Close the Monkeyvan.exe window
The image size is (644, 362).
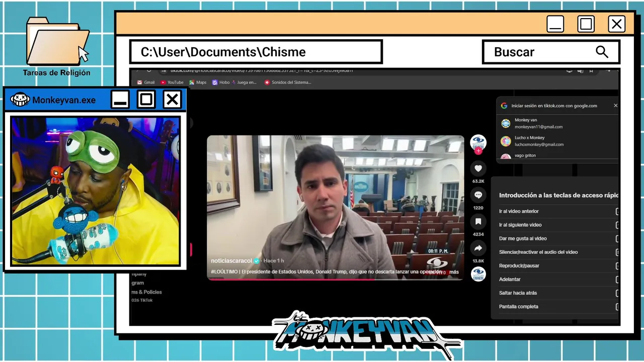(172, 100)
